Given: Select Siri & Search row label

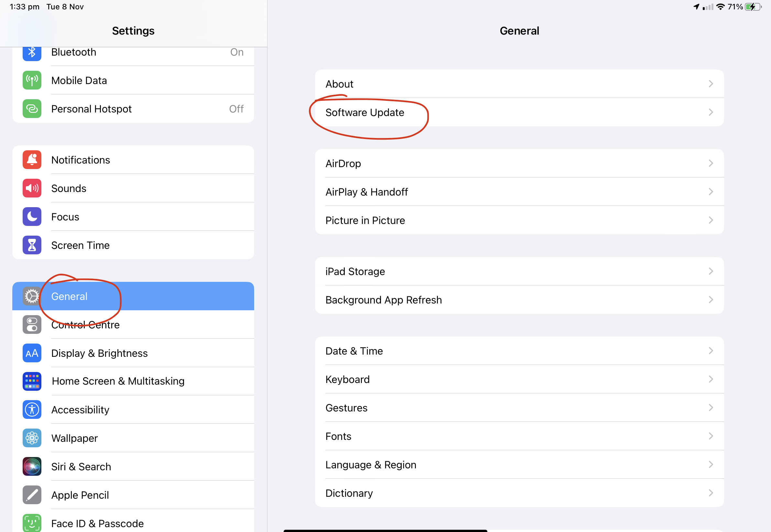Looking at the screenshot, I should [x=81, y=467].
